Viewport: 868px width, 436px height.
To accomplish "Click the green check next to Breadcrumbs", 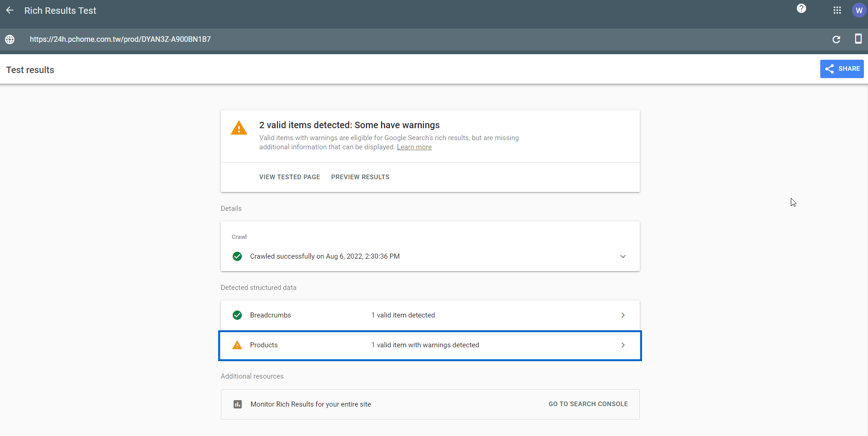I will coord(237,315).
